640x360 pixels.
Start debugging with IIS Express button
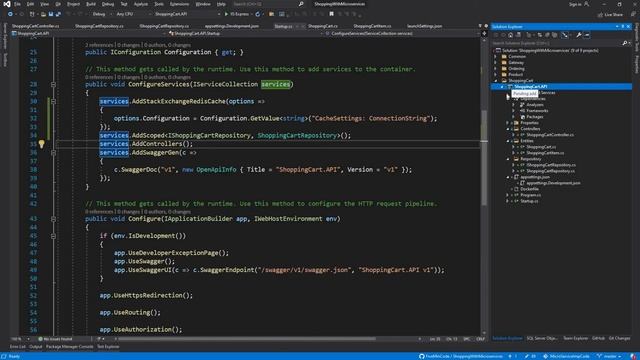click(x=237, y=14)
